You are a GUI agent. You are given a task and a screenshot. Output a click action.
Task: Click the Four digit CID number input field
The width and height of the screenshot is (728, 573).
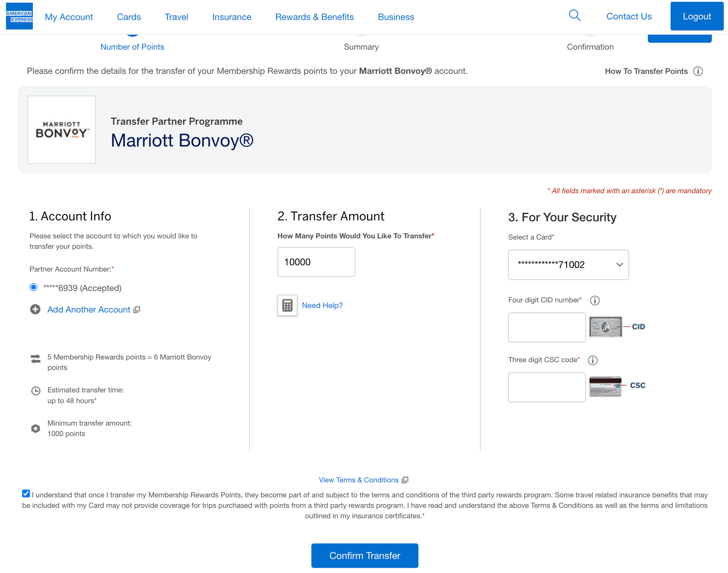coord(547,327)
